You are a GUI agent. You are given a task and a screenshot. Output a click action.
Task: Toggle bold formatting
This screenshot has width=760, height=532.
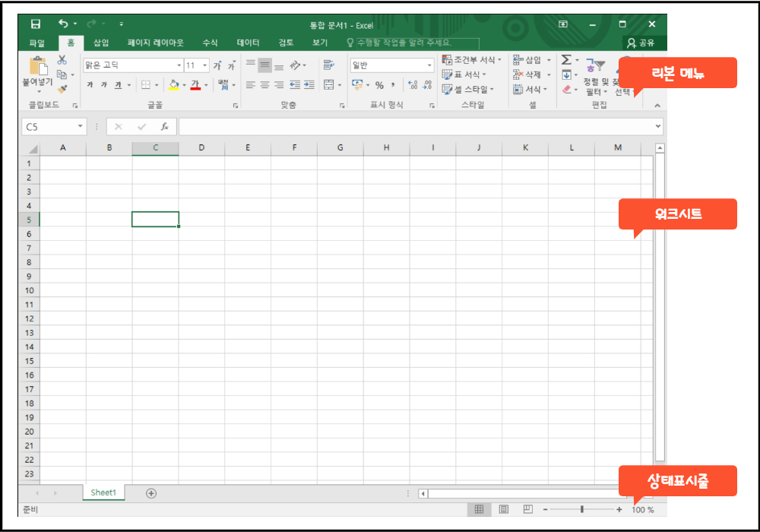pyautogui.click(x=90, y=85)
